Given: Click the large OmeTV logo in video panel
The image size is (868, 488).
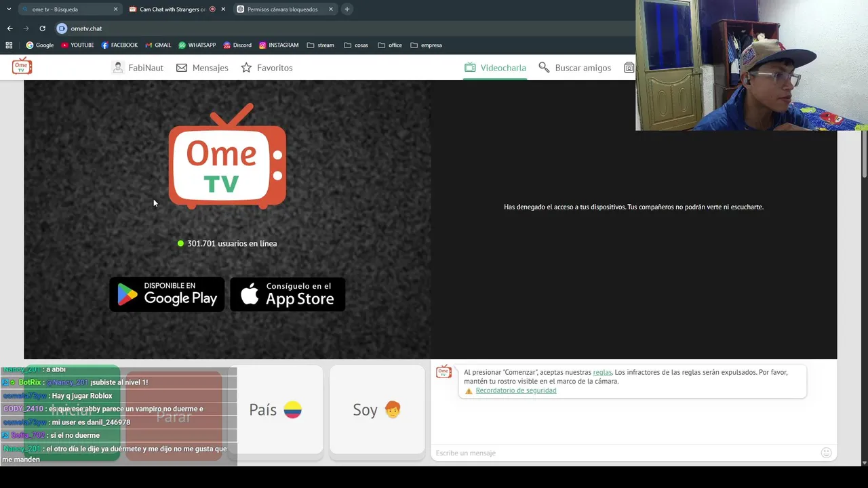Looking at the screenshot, I should (227, 156).
